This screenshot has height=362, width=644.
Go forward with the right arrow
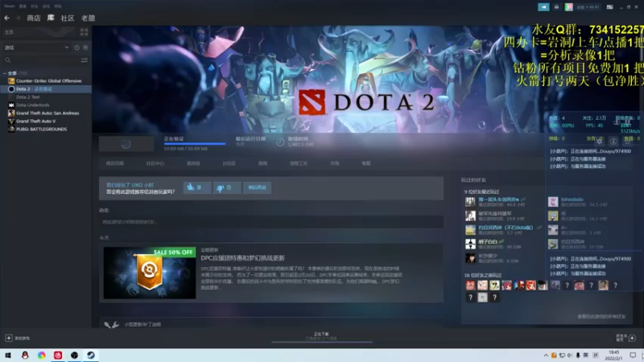pos(18,18)
